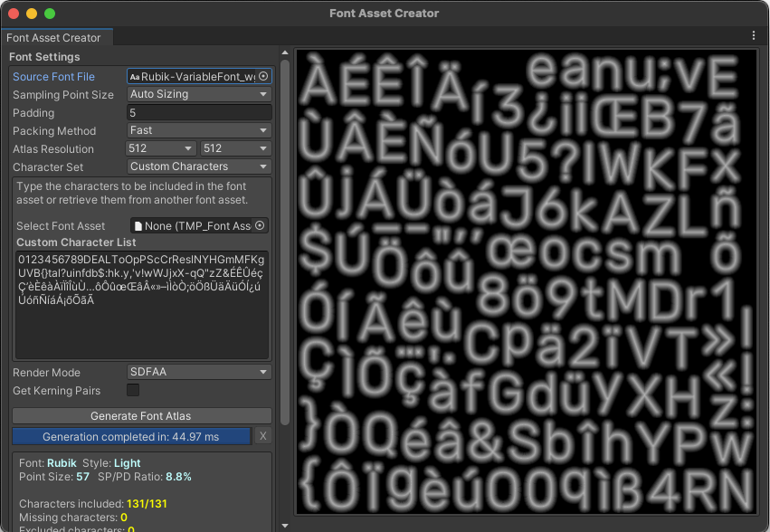Viewport: 770px width, 532px height.
Task: Click the settings panel vertical scrollbar
Action: point(285,242)
